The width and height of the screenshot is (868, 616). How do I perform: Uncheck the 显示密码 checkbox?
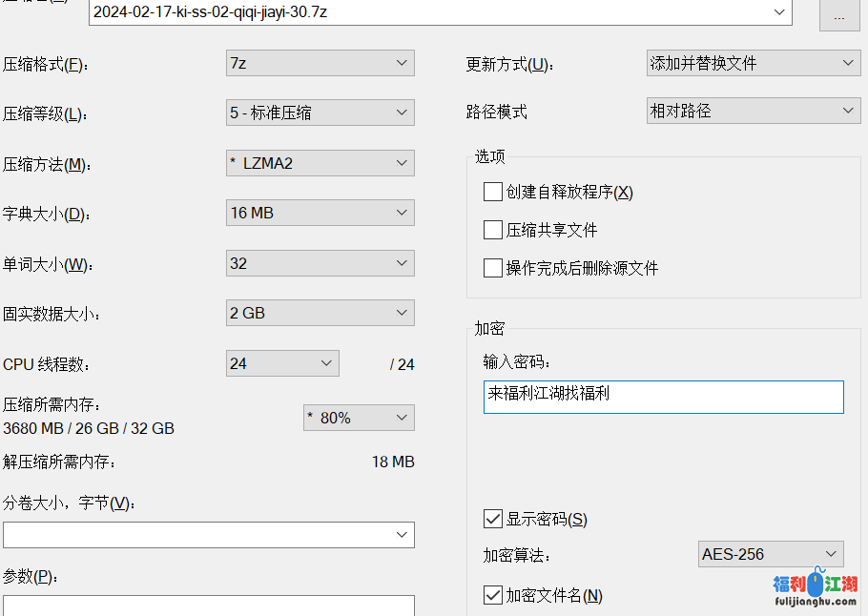click(x=493, y=519)
